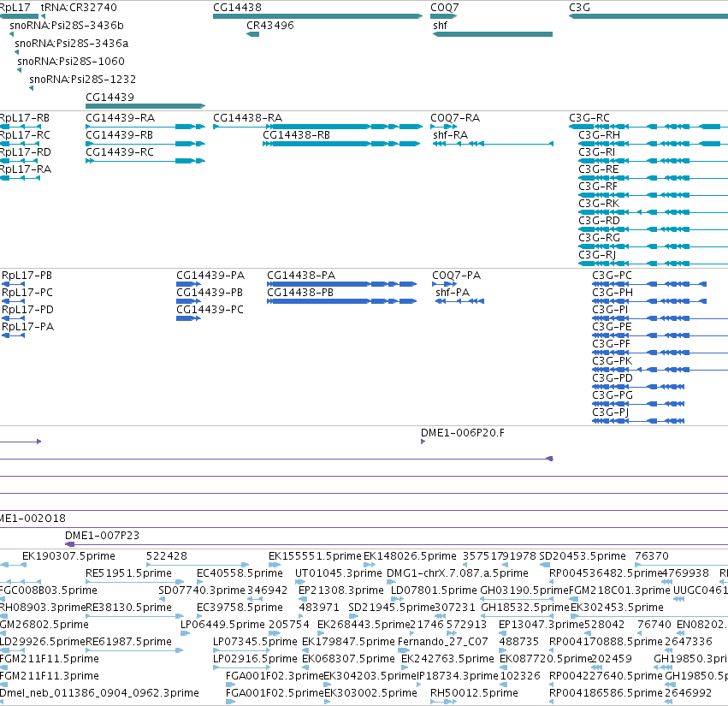Viewport: 728px width, 706px height.
Task: Click the snoRNA:Psi28S-3436b label
Action: point(67,26)
